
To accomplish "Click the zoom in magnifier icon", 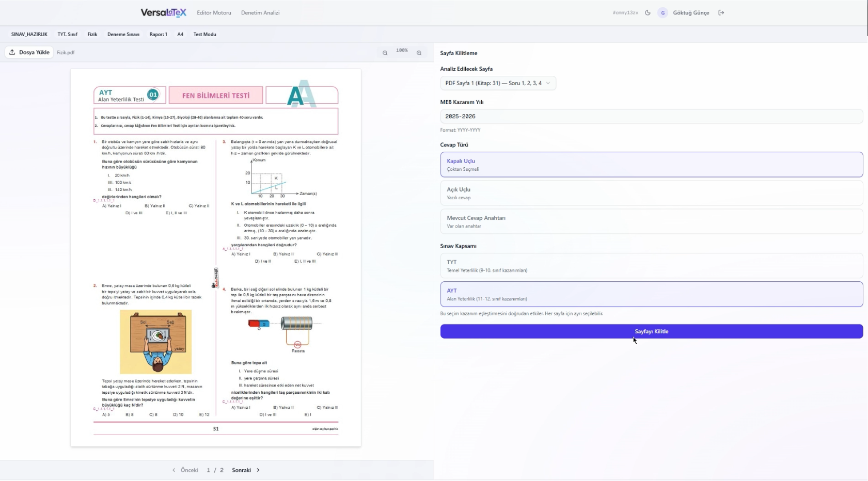I will pos(419,53).
